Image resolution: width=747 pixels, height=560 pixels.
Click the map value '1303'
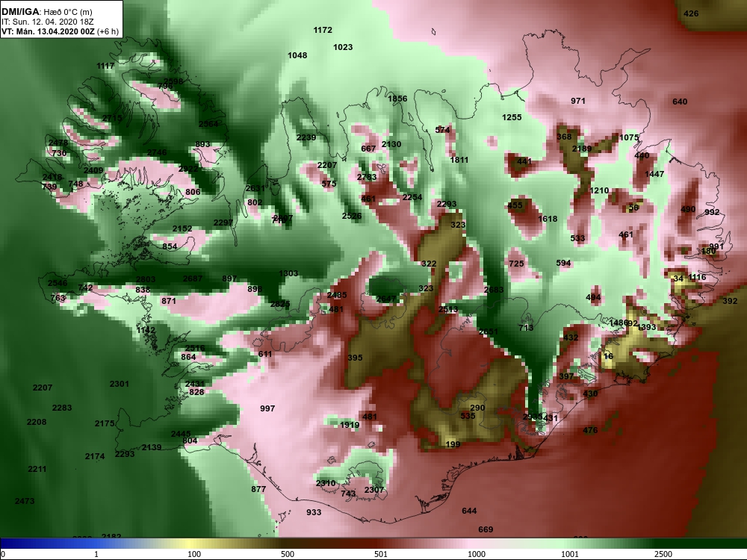(288, 273)
